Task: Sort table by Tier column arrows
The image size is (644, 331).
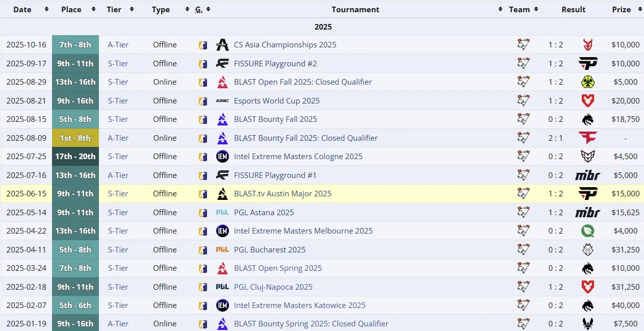Action: pyautogui.click(x=132, y=9)
